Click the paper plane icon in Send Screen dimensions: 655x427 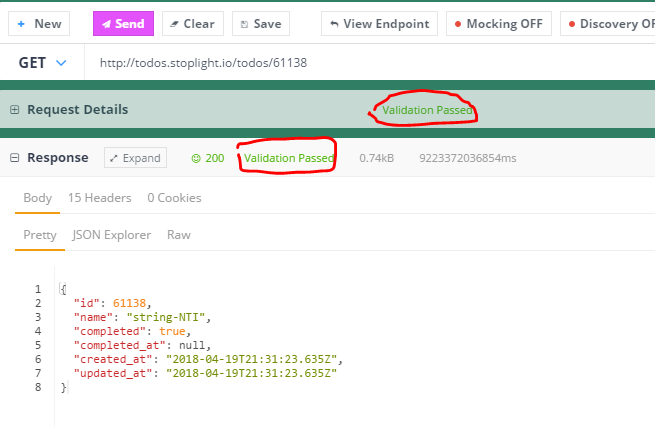point(107,24)
